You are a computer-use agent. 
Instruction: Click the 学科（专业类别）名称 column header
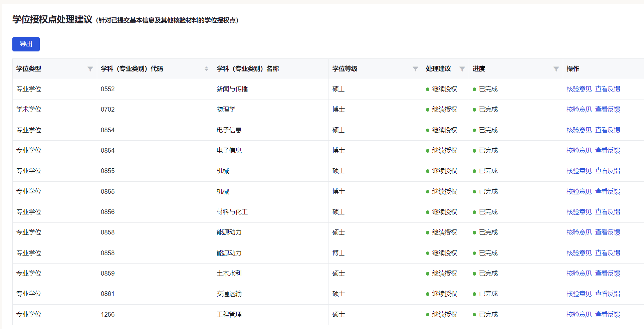tap(247, 69)
